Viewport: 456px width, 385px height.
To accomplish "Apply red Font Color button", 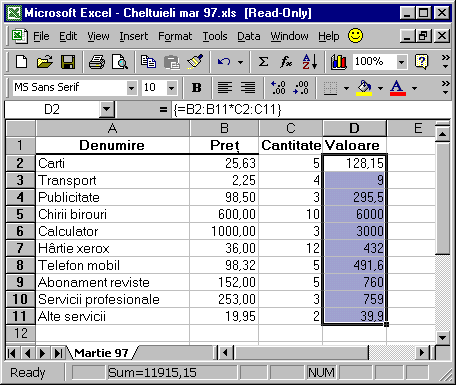I will [397, 88].
